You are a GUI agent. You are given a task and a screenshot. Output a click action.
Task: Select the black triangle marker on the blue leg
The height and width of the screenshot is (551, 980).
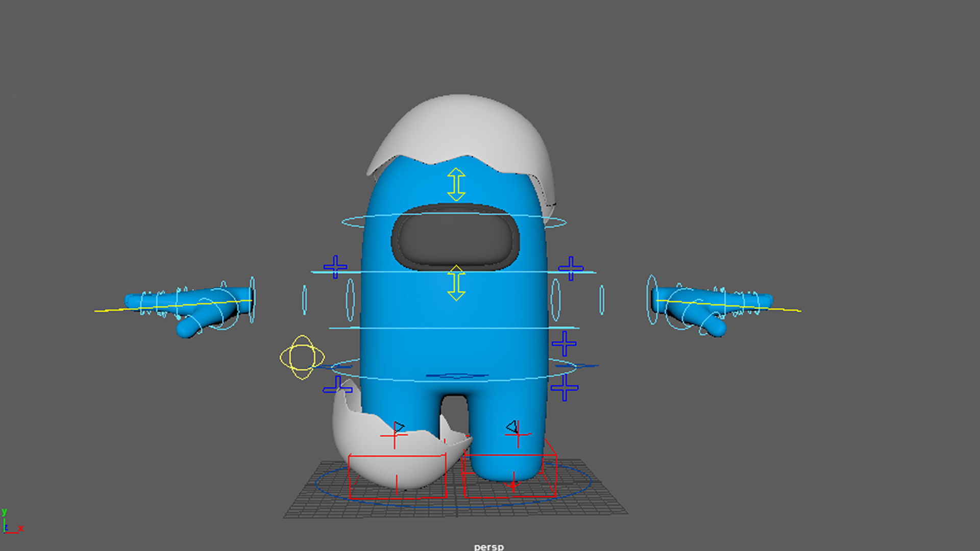pos(511,426)
